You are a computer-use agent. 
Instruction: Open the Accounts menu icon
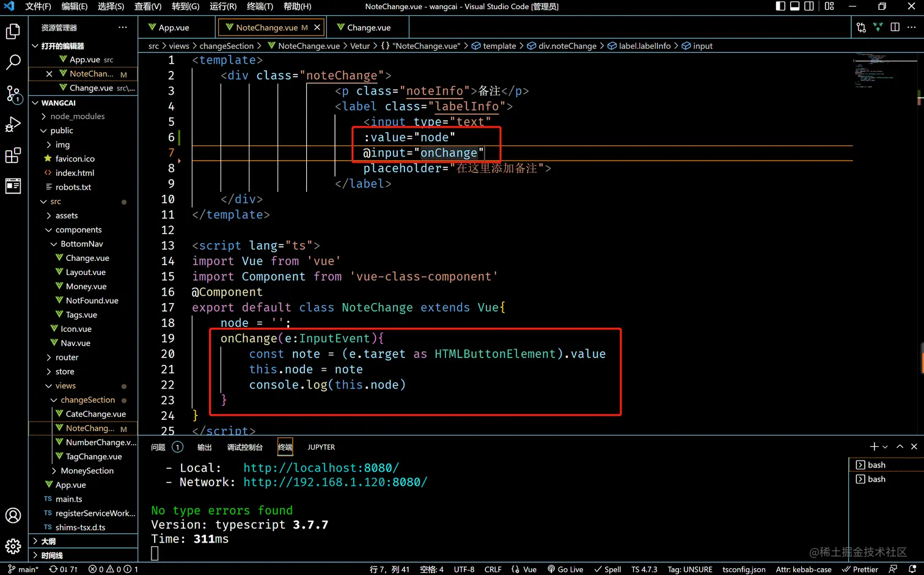(13, 515)
